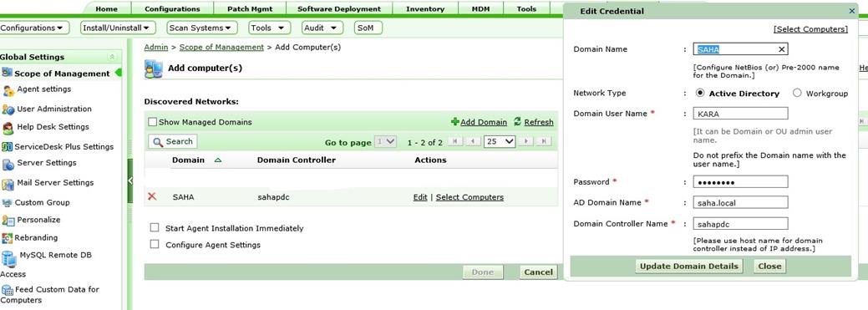Click the Rebranding icon
The height and width of the screenshot is (310, 868).
[7, 238]
